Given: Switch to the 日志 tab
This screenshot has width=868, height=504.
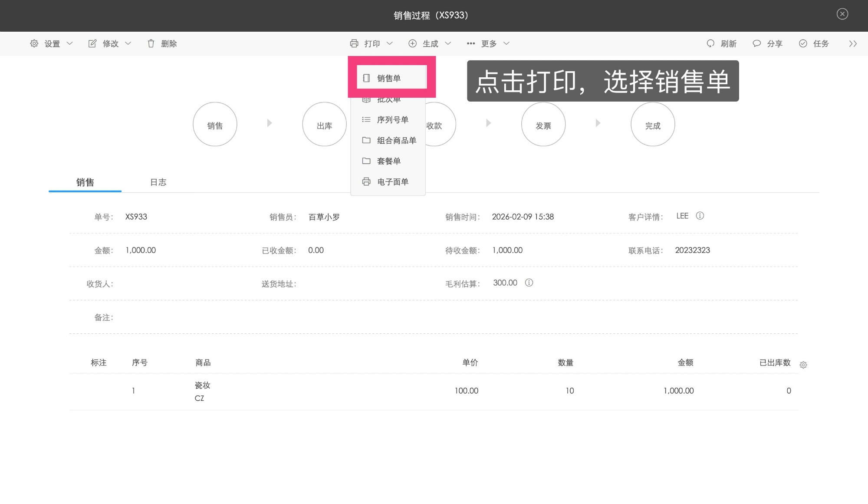Looking at the screenshot, I should 158,182.
